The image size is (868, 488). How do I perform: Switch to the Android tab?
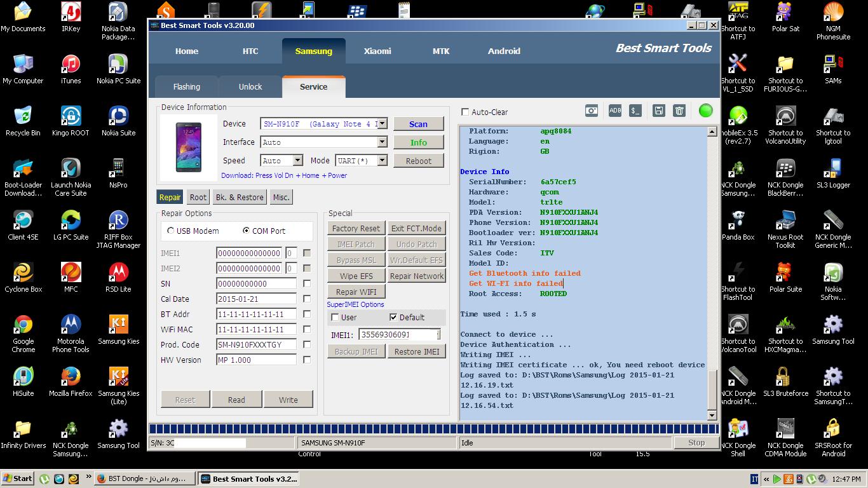pos(504,51)
